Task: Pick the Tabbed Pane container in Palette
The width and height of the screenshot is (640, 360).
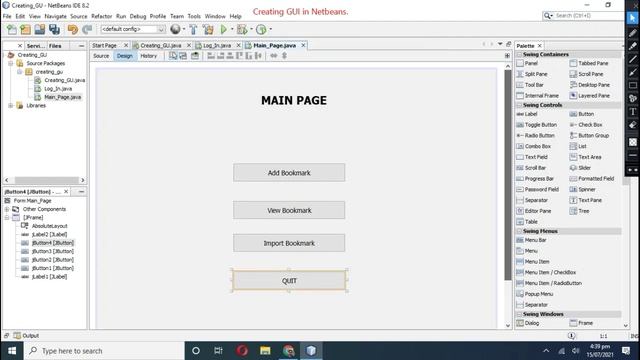Action: click(589, 63)
